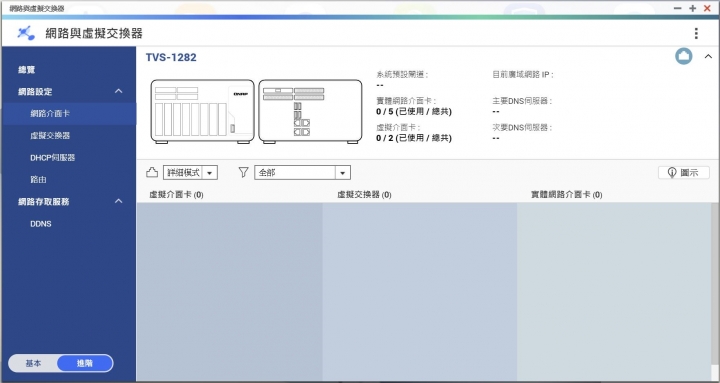Viewport: 720px width, 383px height.
Task: Click the front view NAS device image
Action: (x=202, y=111)
